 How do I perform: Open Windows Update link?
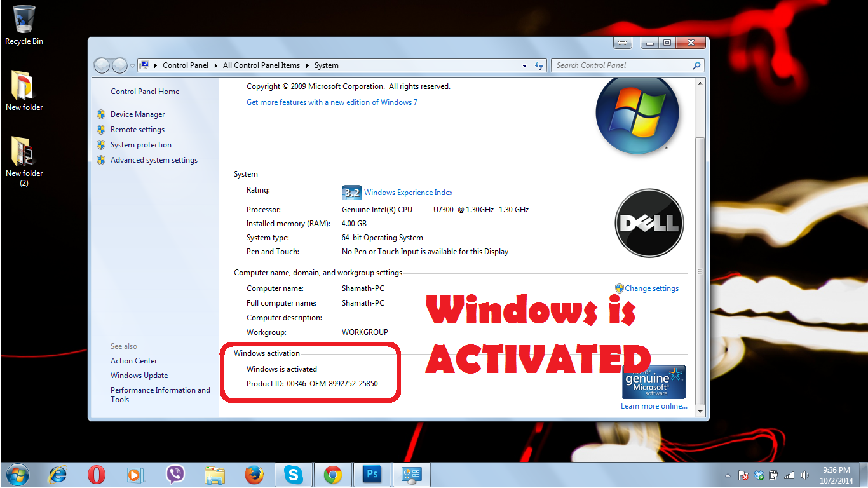(x=139, y=376)
